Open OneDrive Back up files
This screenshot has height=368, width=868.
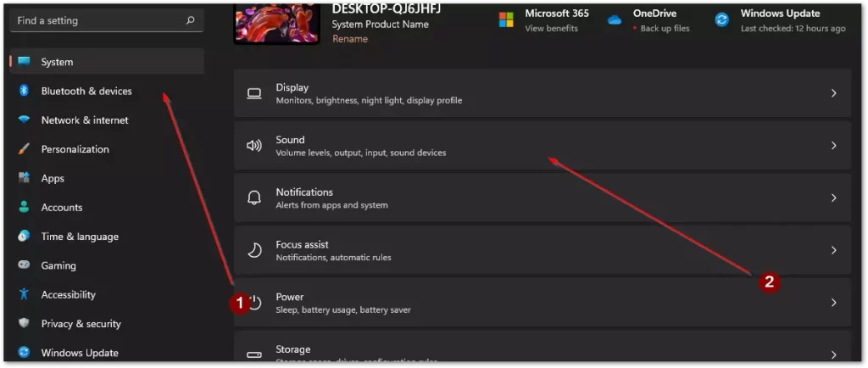[665, 28]
